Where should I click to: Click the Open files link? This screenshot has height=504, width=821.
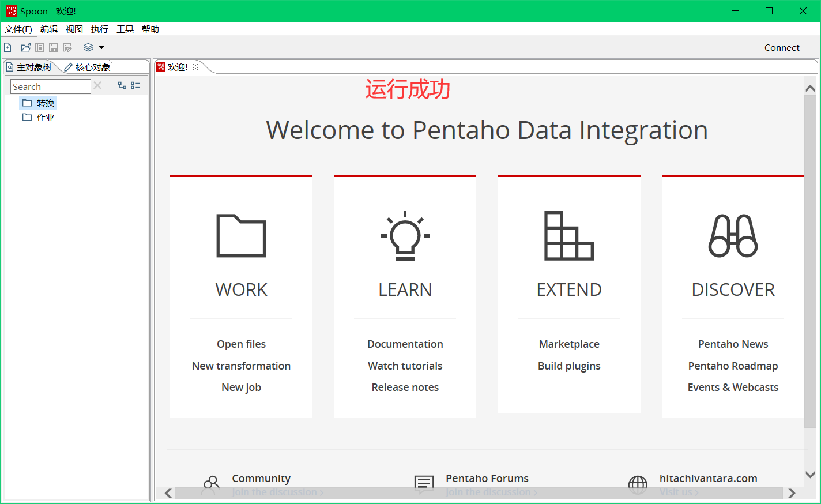[241, 344]
